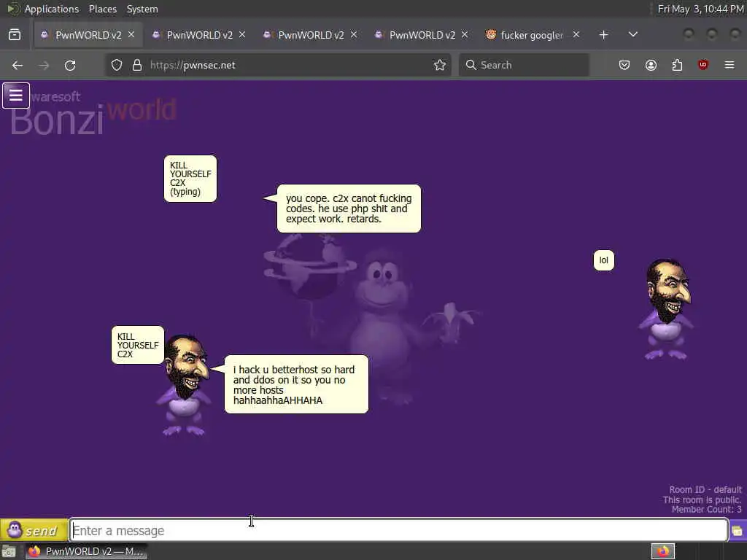Open the BonziWorld hamburger menu
747x560 pixels.
coord(16,96)
